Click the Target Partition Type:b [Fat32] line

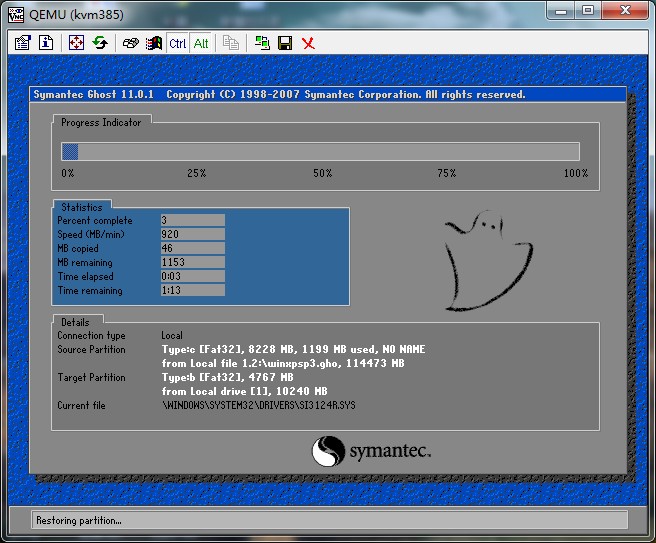(227, 377)
